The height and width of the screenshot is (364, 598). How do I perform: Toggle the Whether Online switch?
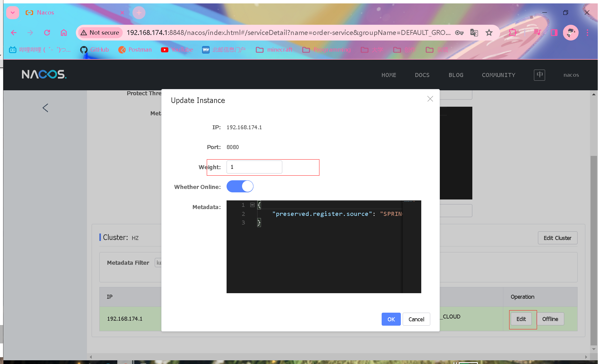(240, 186)
